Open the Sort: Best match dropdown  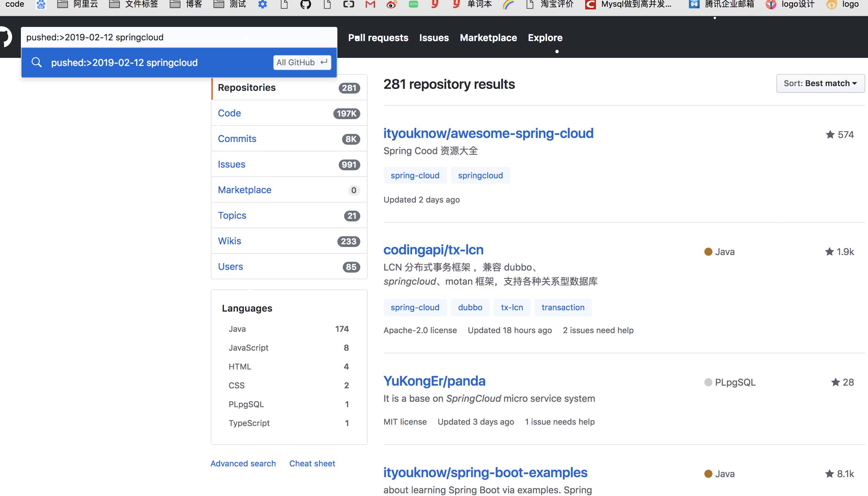pyautogui.click(x=820, y=83)
